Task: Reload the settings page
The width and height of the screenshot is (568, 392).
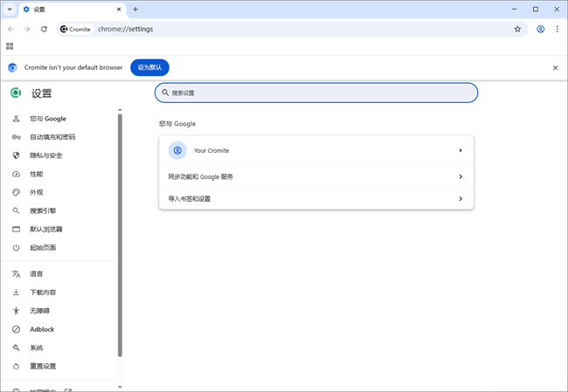Action: [x=44, y=29]
